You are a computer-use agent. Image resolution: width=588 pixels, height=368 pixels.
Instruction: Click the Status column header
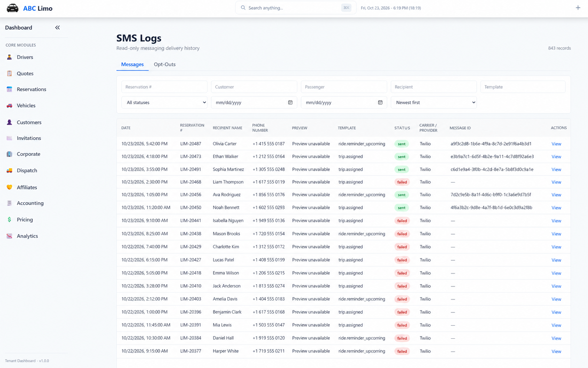402,128
